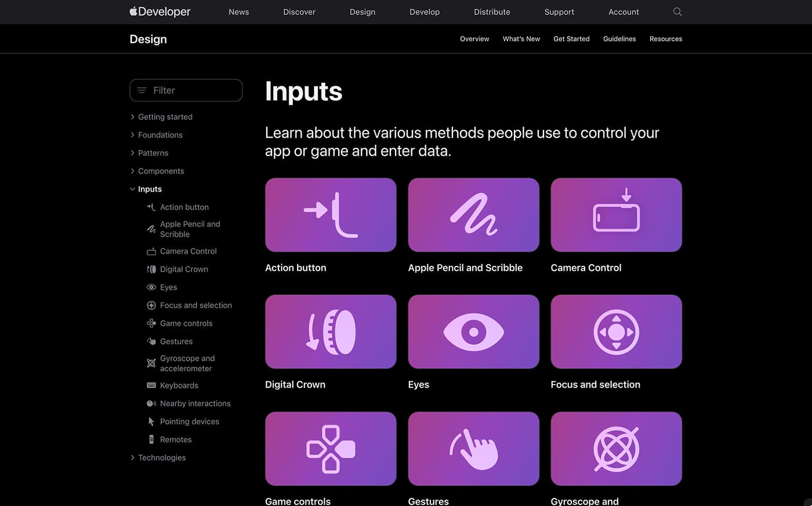Open the search magnifier in the top bar
The height and width of the screenshot is (506, 812).
pos(677,12)
